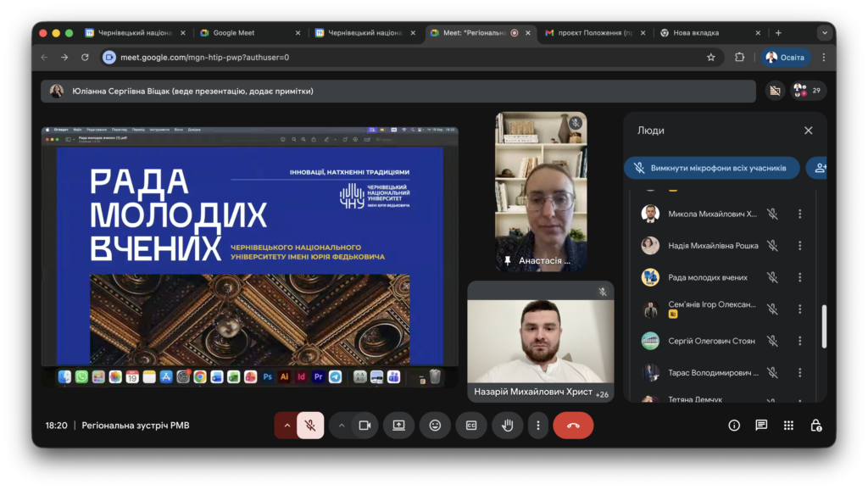Image resolution: width=868 pixels, height=490 pixels.
Task: Open the chat messages panel
Action: point(761,426)
